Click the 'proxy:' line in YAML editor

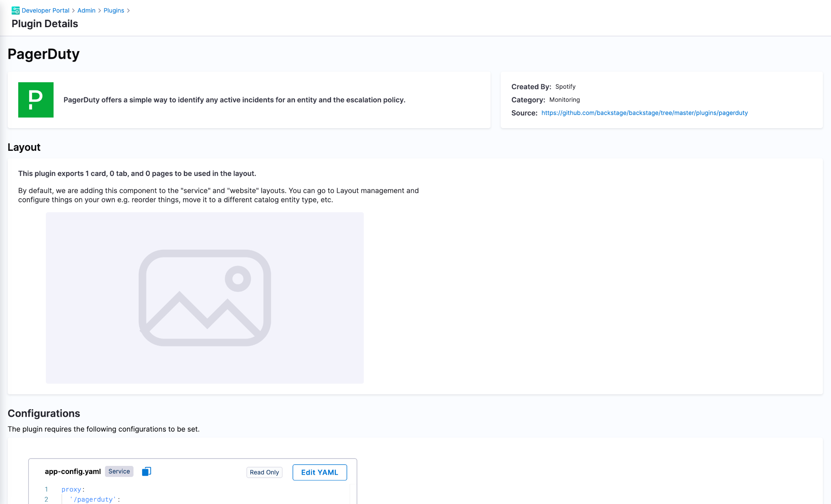pos(73,489)
